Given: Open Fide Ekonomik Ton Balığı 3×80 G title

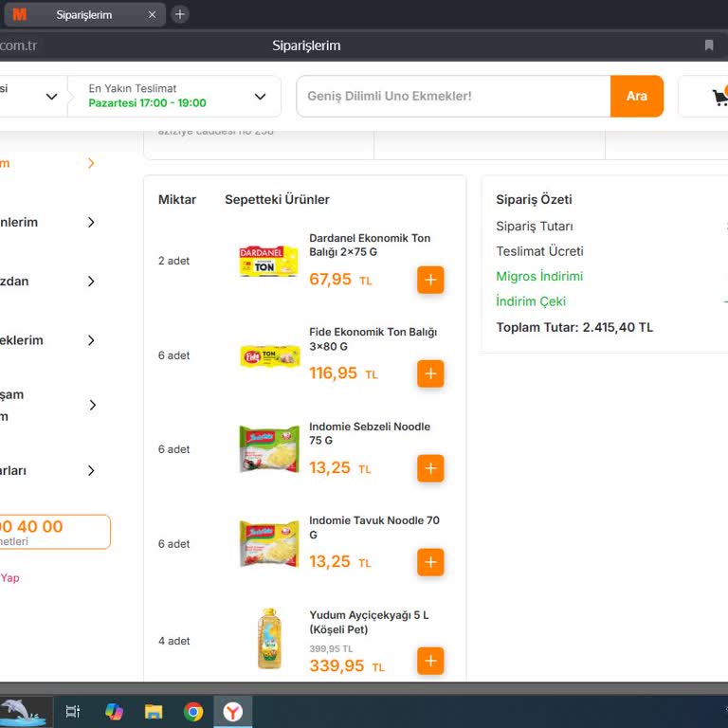Looking at the screenshot, I should 373,339.
